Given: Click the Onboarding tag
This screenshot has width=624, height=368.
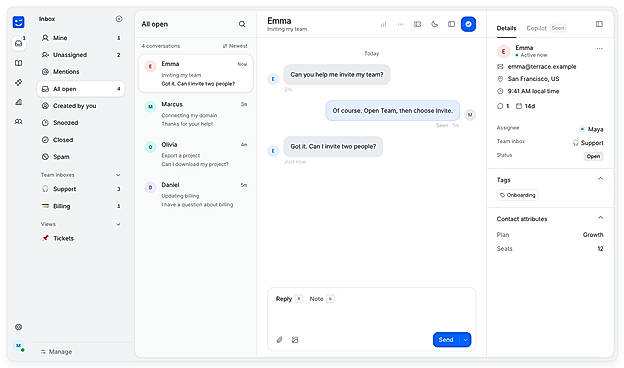Looking at the screenshot, I should pyautogui.click(x=517, y=195).
